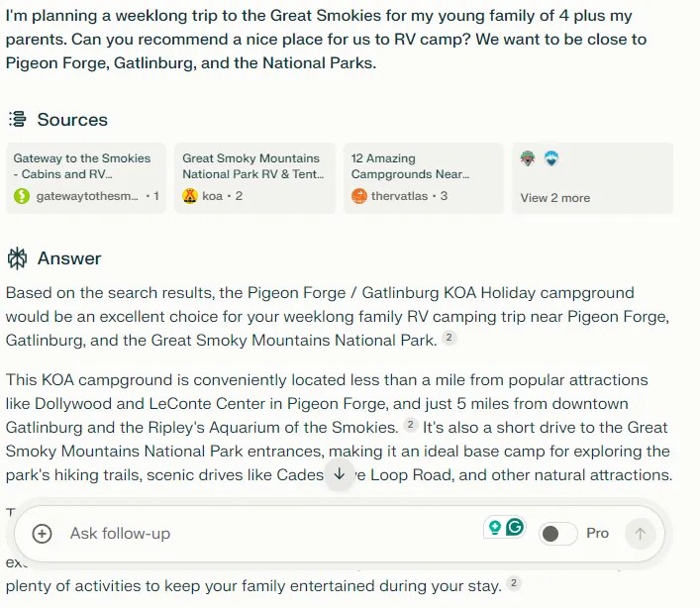Expand sources with View 2 more

click(555, 197)
